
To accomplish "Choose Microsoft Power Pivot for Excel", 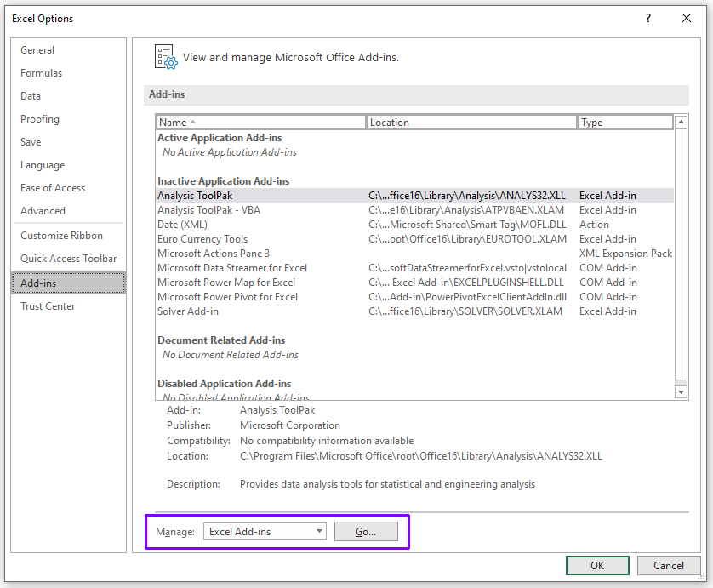I will tap(227, 297).
